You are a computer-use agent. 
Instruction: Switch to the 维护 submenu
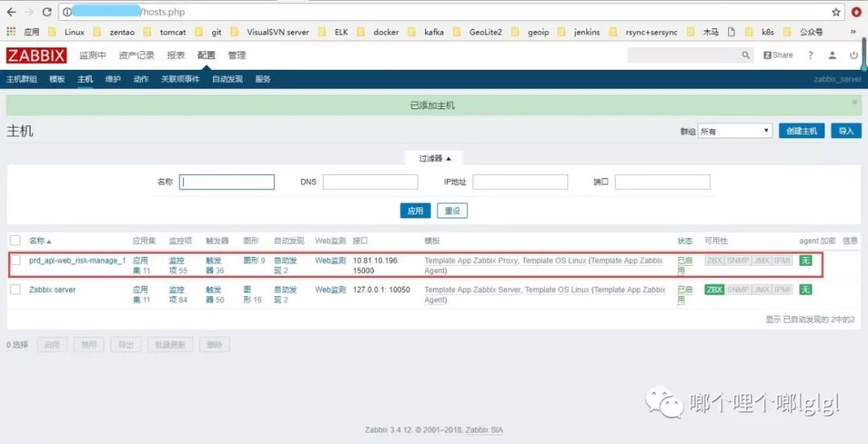113,79
